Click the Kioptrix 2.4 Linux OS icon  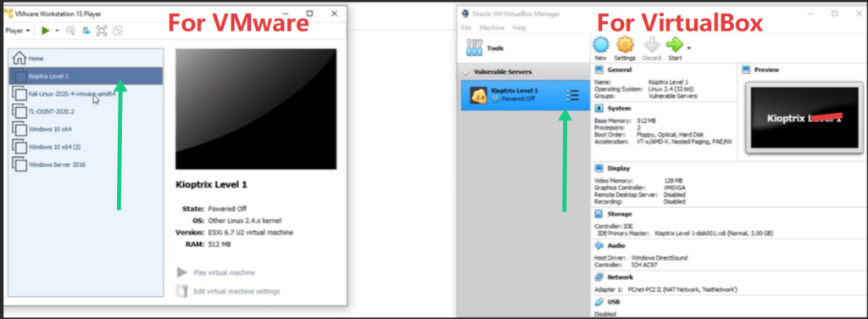tap(478, 95)
